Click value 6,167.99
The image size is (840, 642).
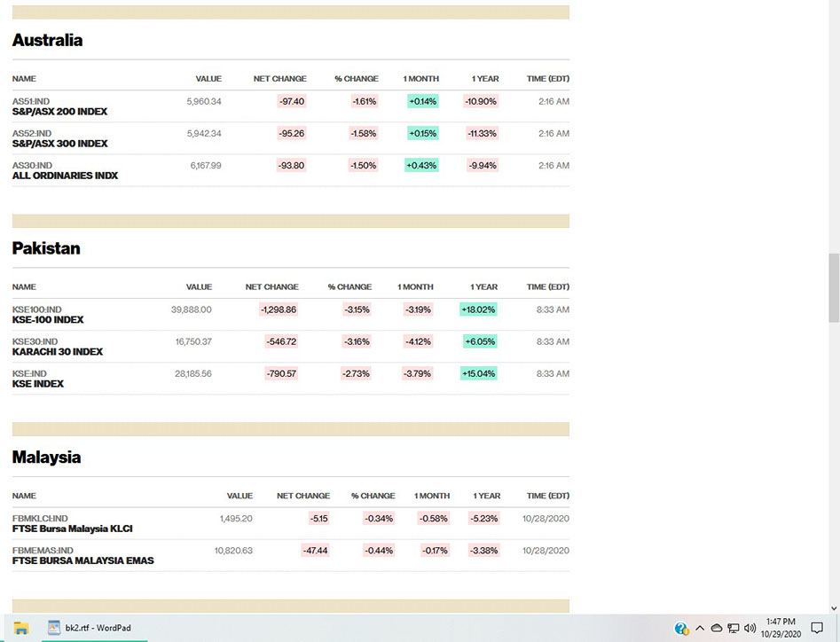(206, 166)
